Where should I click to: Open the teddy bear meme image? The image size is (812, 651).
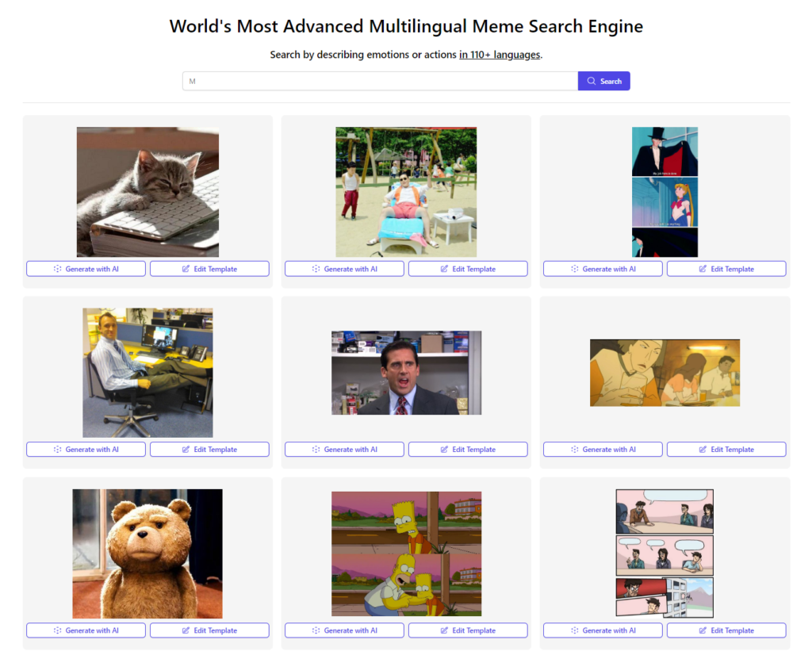(147, 553)
